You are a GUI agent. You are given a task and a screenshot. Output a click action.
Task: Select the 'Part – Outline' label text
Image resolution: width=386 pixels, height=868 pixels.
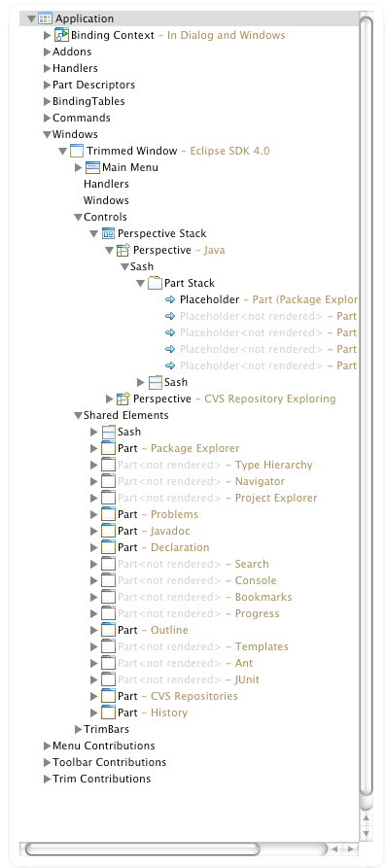tap(153, 630)
